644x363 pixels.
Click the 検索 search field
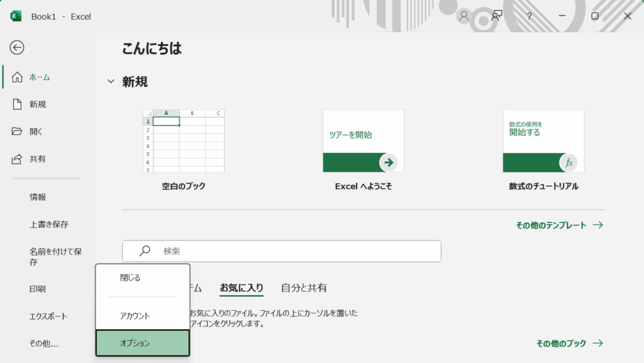pyautogui.click(x=282, y=251)
